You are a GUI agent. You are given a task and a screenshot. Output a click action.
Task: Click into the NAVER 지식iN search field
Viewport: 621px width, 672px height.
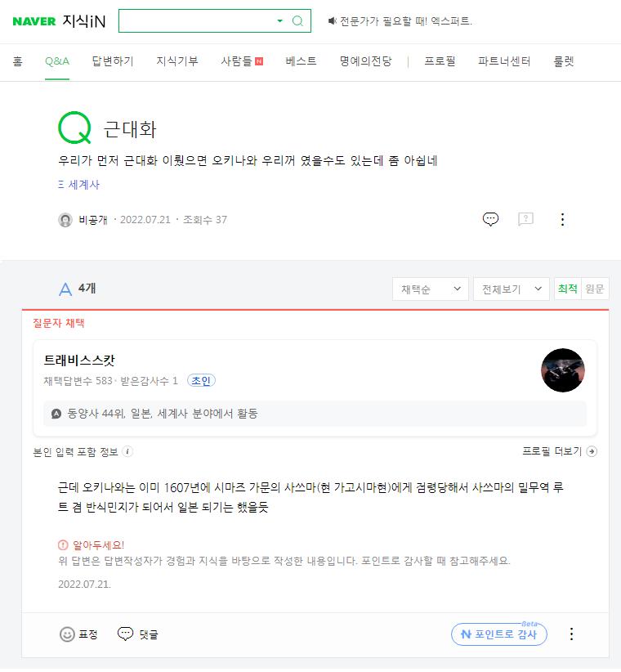click(196, 21)
